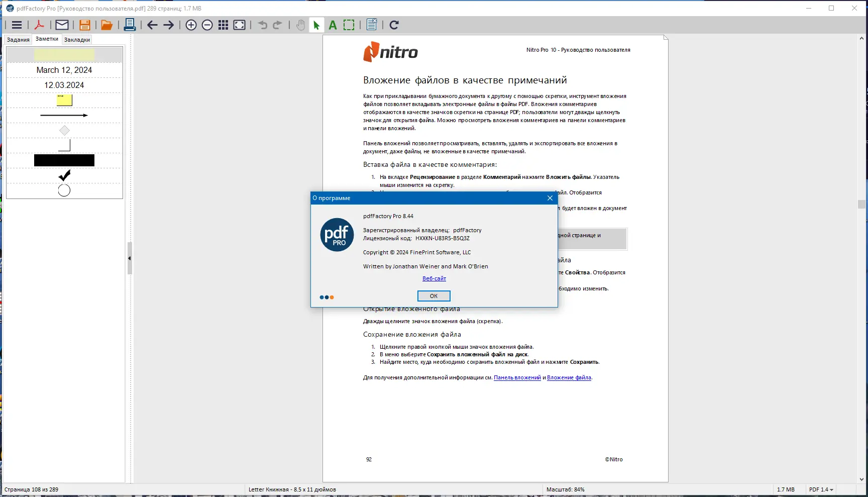This screenshot has width=868, height=497.
Task: Select the dashed rectangle snapshot tool
Action: [x=349, y=25]
